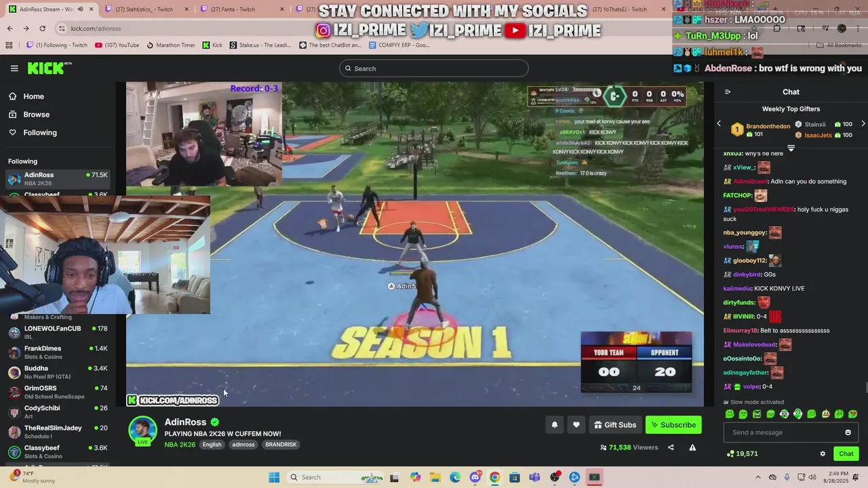Click the adinross tag
This screenshot has width=868, height=488.
click(243, 445)
